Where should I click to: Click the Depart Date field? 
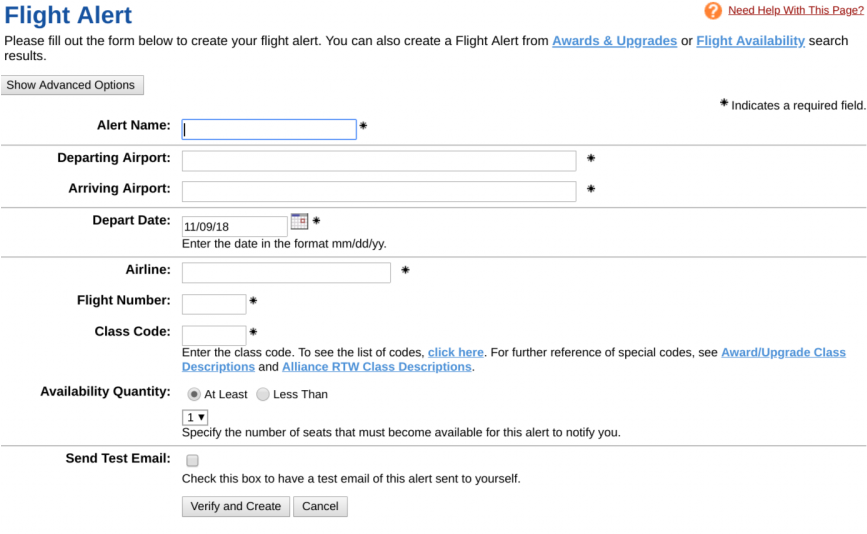(234, 227)
